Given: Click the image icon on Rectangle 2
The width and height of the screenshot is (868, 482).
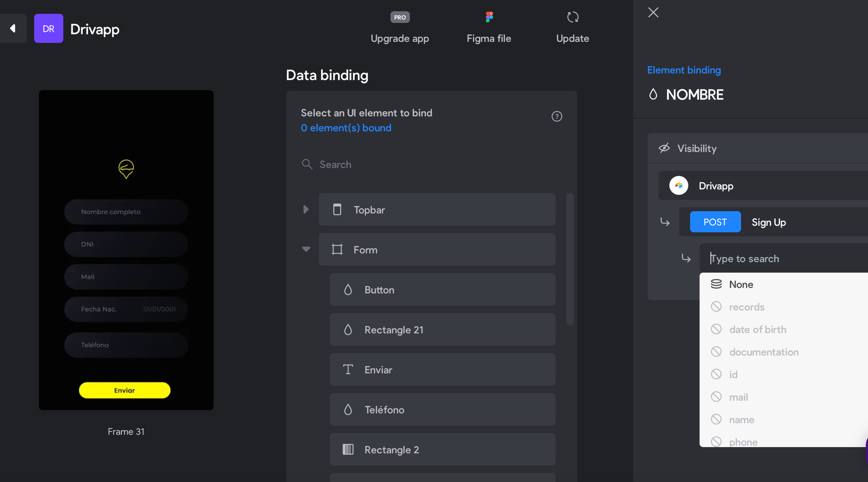Looking at the screenshot, I should pos(348,450).
